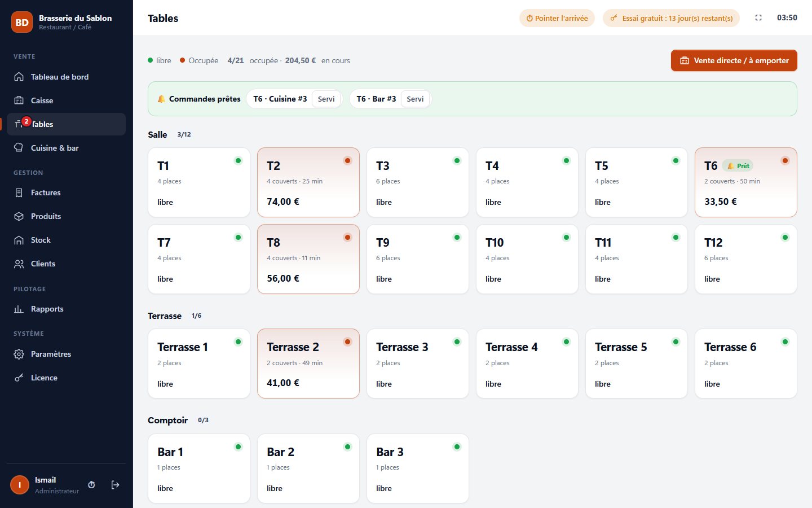This screenshot has height=508, width=812.
Task: Open the Bar 1 counter seat
Action: tap(199, 468)
